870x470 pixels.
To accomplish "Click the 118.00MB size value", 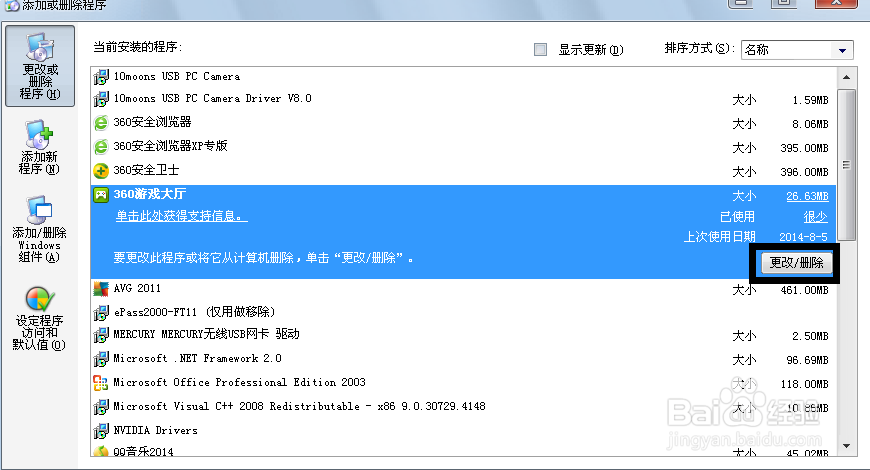I will pos(805,384).
